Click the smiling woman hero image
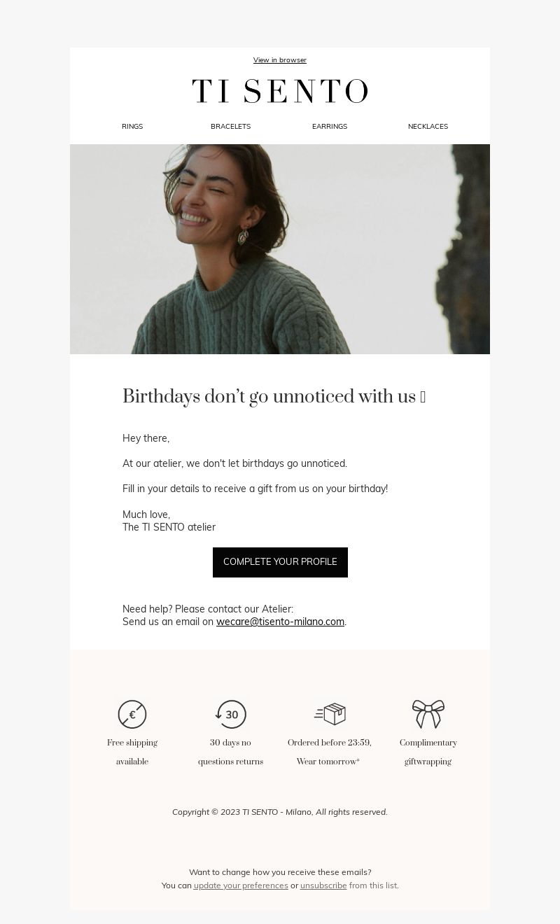Viewport: 560px width, 924px height. coord(280,249)
